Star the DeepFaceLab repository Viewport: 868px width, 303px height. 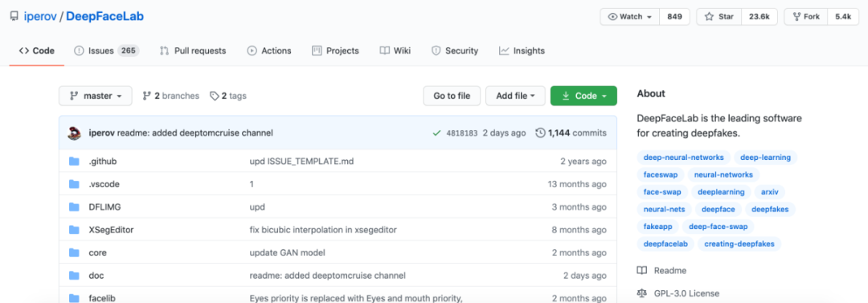[x=719, y=17]
